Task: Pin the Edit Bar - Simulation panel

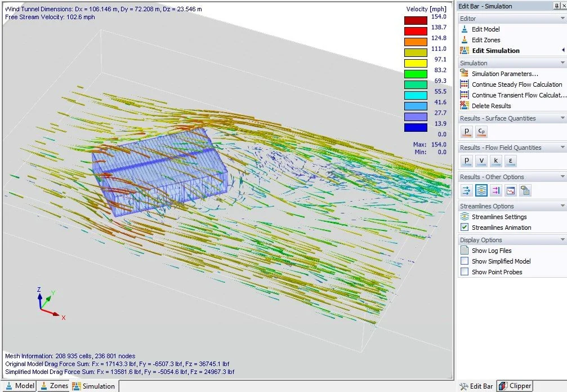Action: point(558,6)
